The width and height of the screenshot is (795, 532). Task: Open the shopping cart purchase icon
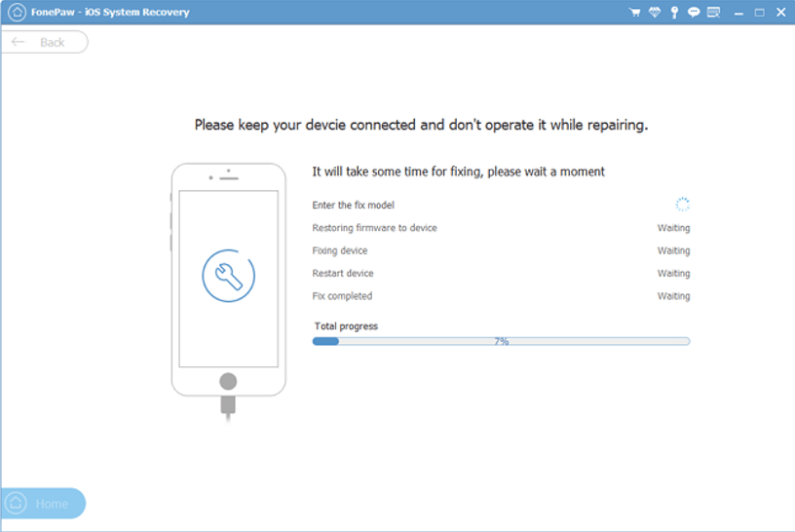pyautogui.click(x=634, y=12)
